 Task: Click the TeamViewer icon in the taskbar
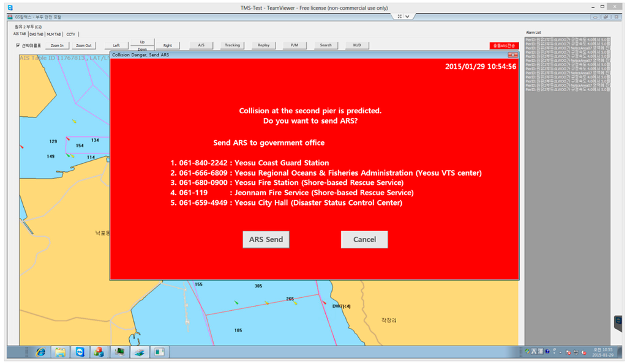point(80,352)
